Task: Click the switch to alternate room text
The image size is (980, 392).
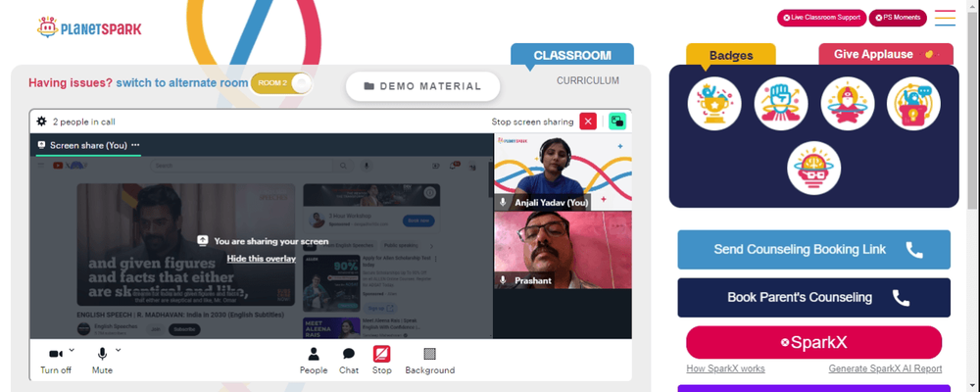Action: pyautogui.click(x=182, y=82)
